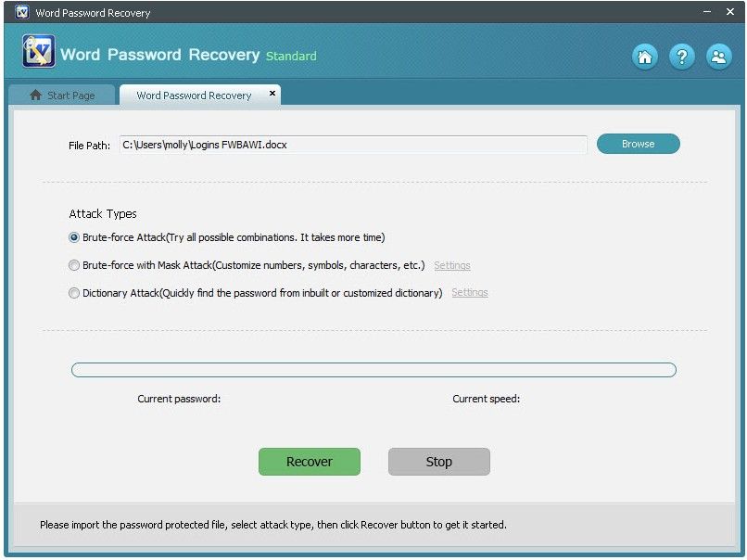Open the Help question mark icon

(x=682, y=57)
